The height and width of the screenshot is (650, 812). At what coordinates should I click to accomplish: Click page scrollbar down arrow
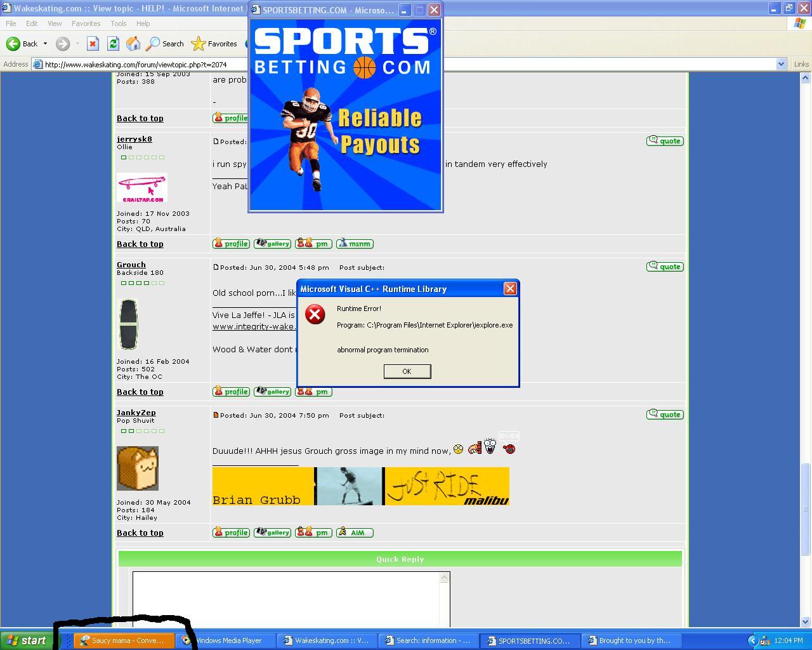pos(806,621)
